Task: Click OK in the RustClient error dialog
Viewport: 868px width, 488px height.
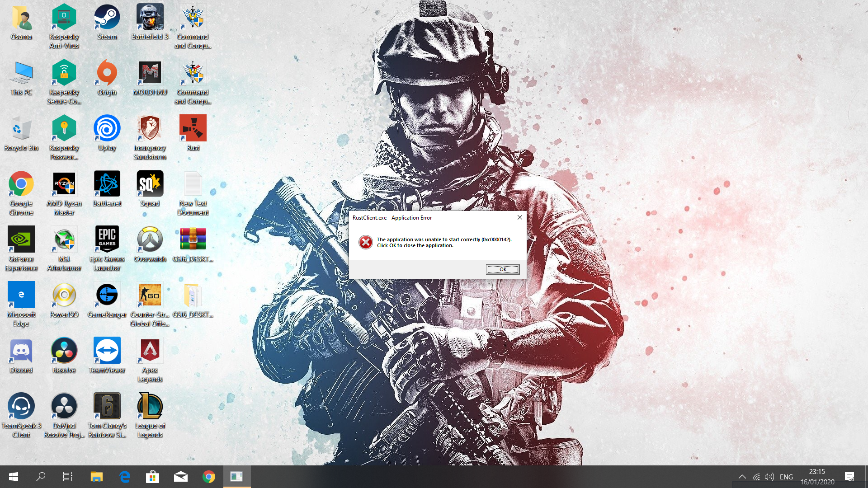Action: [502, 269]
